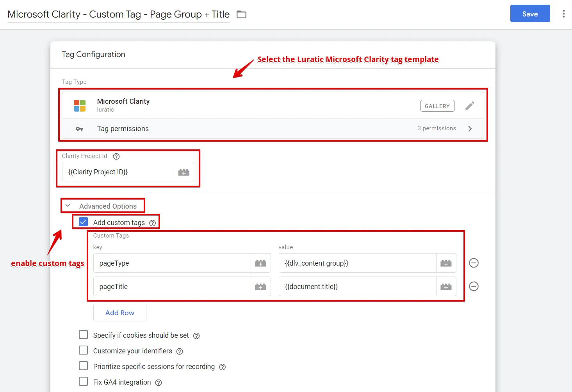Expand Tag permissions with the chevron arrow

pyautogui.click(x=470, y=129)
